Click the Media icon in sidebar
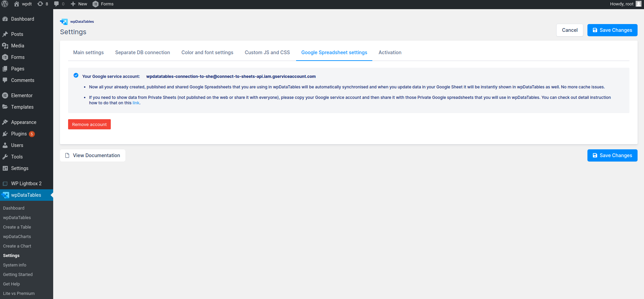The height and width of the screenshot is (299, 644). (5, 46)
